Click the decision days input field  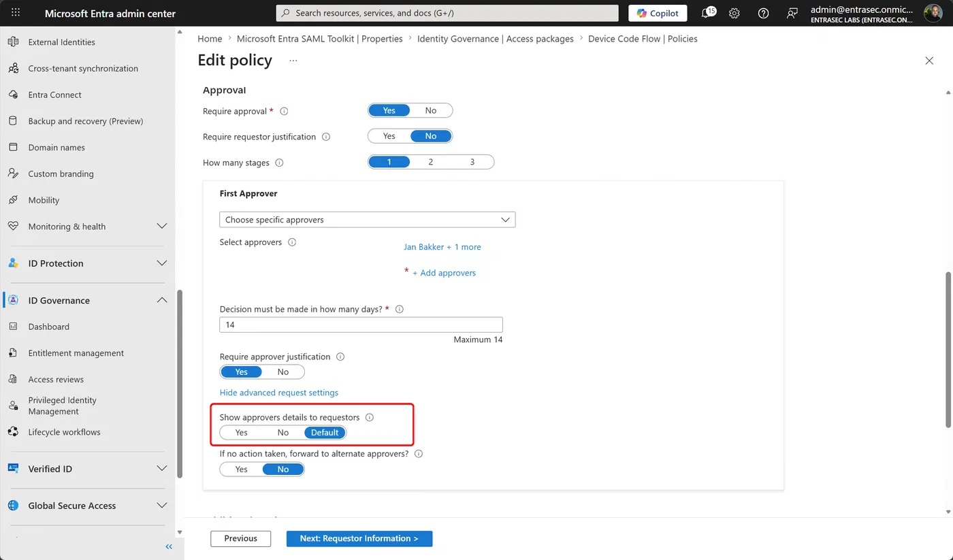point(361,325)
